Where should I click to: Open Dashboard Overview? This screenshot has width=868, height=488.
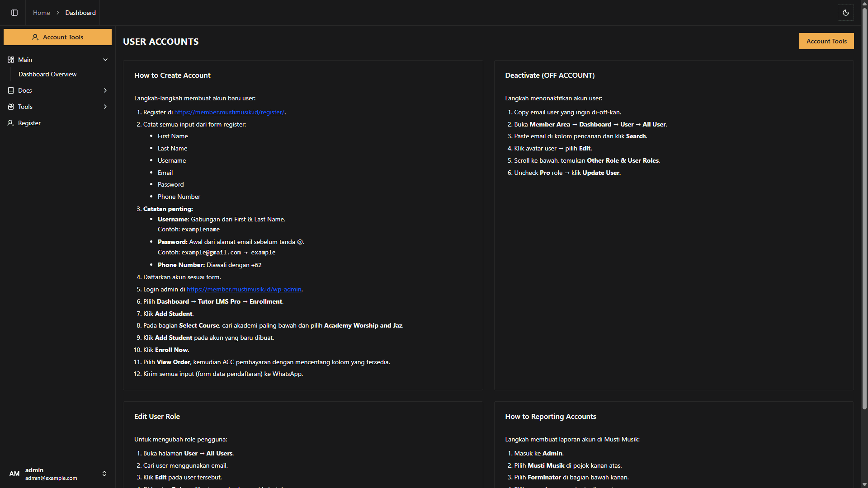[x=47, y=74]
